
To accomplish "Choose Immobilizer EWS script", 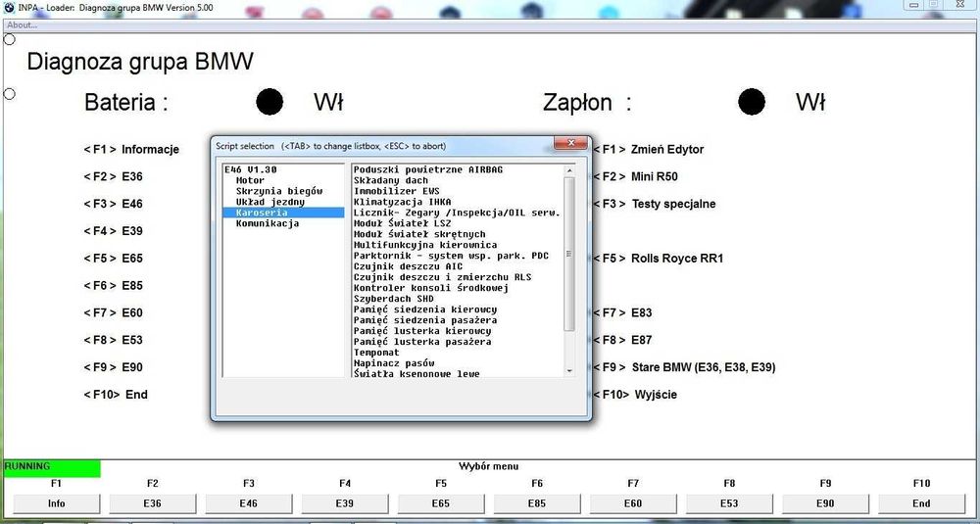I will 397,191.
